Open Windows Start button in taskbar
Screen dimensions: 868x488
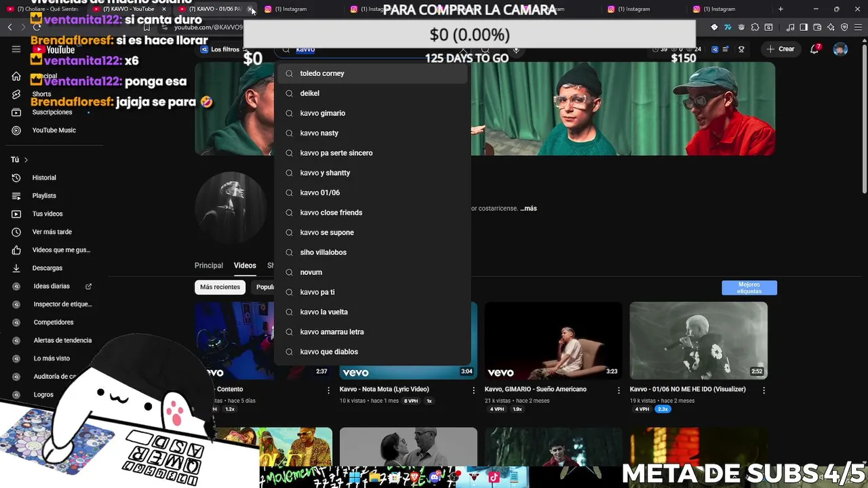pyautogui.click(x=354, y=477)
